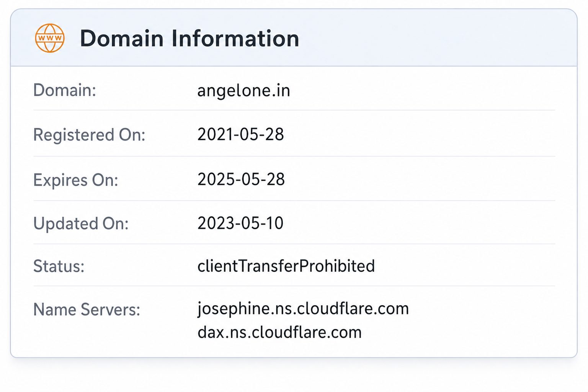
Task: Click the empty area of Status row
Action: 463,266
